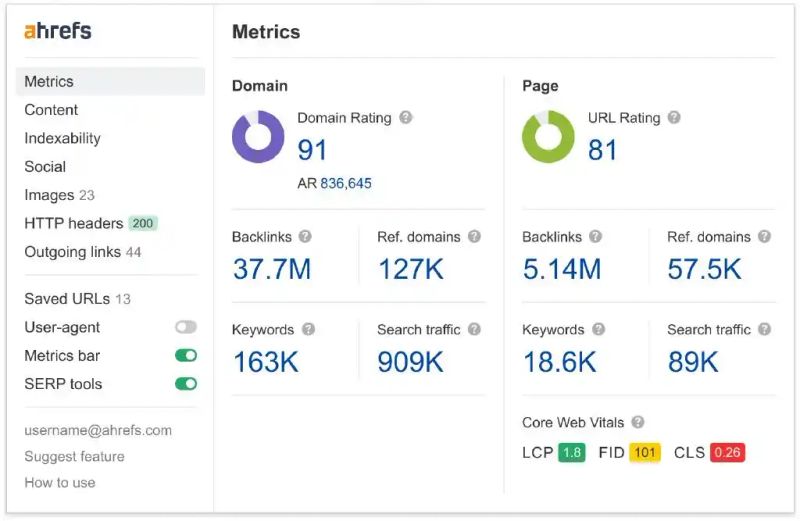Click help icon next to Domain Backlinks
Image resolution: width=800 pixels, height=521 pixels.
pos(305,237)
